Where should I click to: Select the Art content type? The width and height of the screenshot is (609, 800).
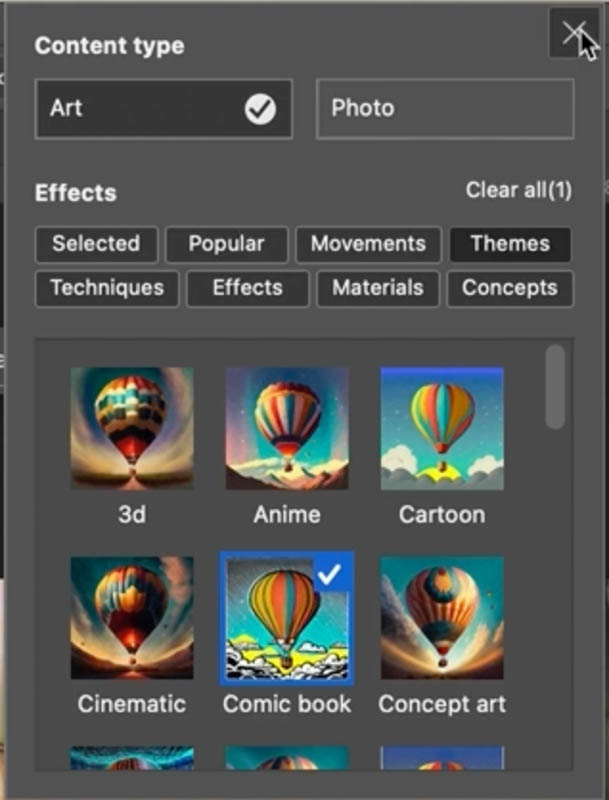click(164, 109)
